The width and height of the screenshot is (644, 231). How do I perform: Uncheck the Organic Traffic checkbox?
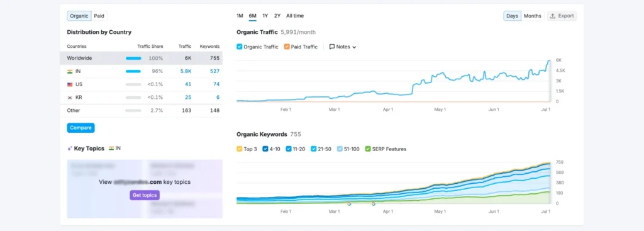[x=240, y=47]
